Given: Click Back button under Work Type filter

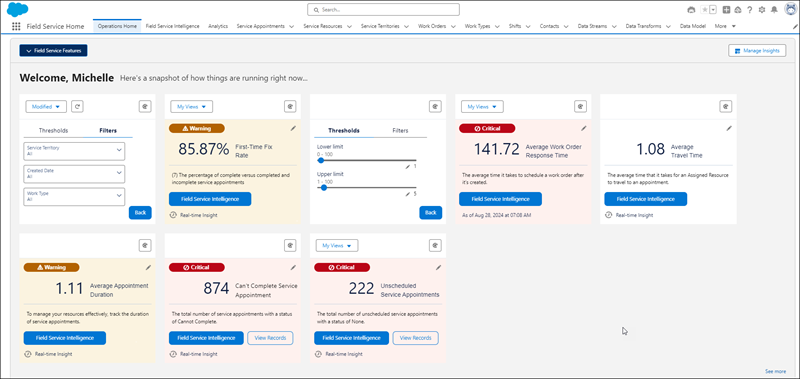Looking at the screenshot, I should [x=140, y=212].
